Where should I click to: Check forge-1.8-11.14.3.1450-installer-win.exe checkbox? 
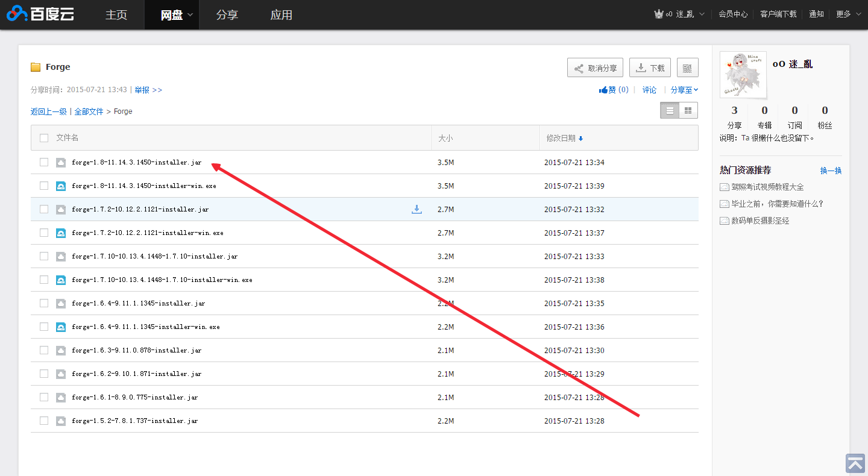pos(44,186)
